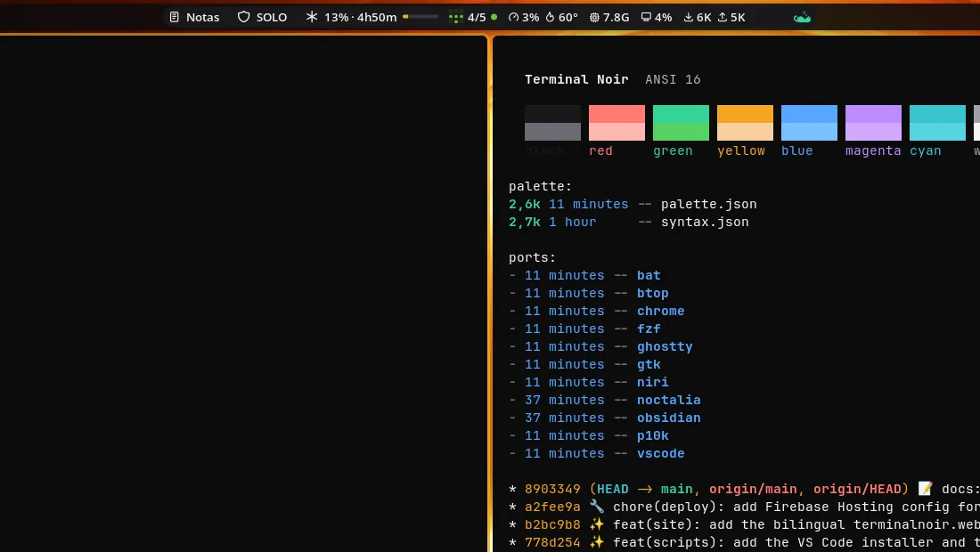Click the green status dot after 4/5
Screen dimensions: 980x552
[x=494, y=18]
